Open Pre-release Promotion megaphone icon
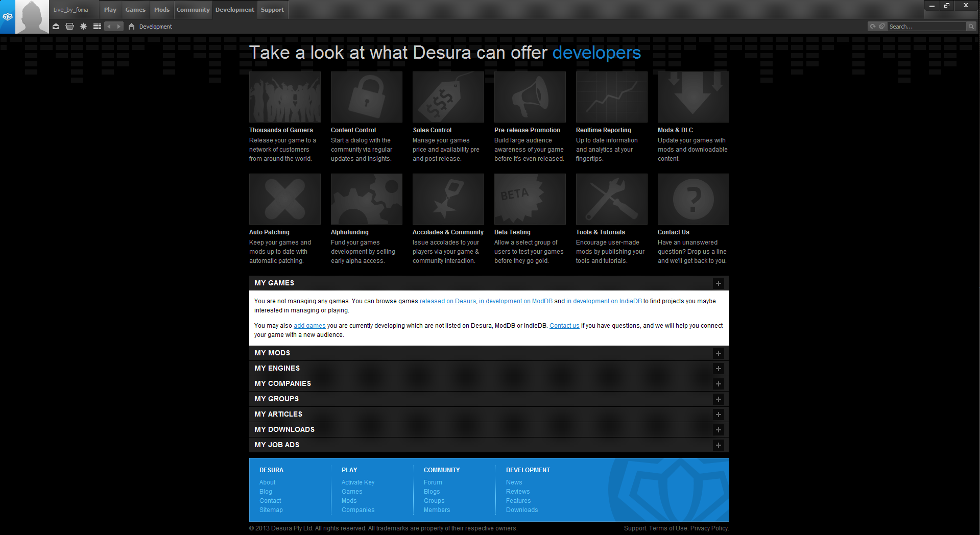 [x=530, y=97]
